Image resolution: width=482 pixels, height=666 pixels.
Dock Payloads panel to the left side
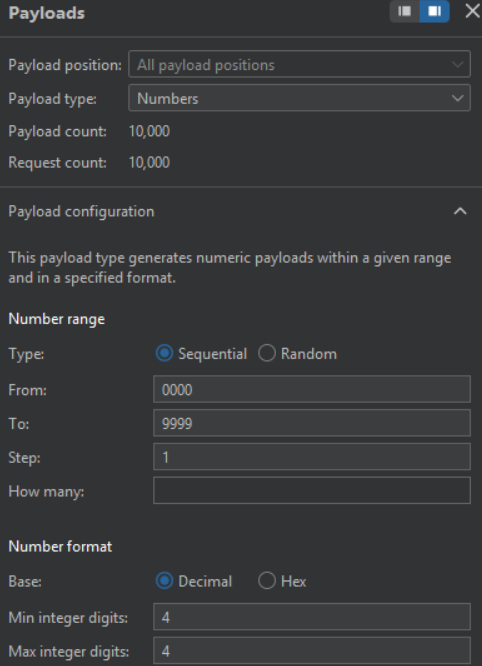click(405, 11)
